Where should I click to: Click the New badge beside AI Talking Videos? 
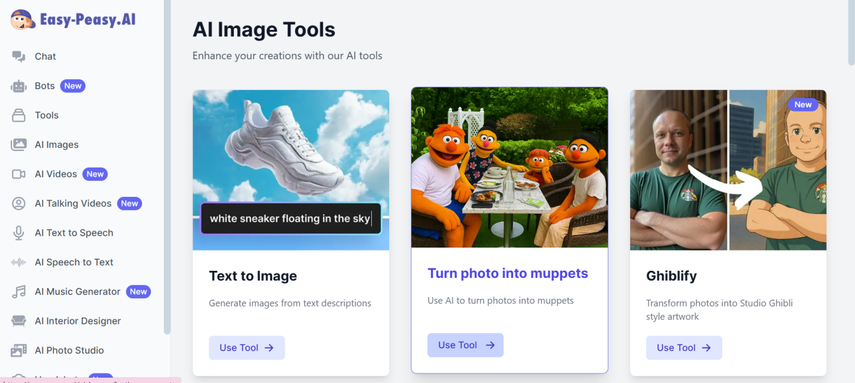click(x=129, y=204)
